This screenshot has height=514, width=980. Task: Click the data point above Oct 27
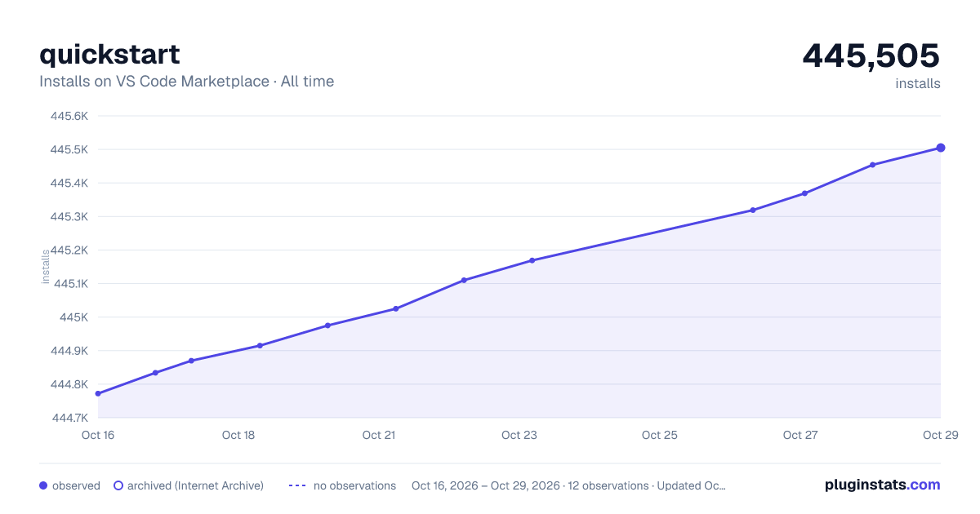click(x=804, y=193)
